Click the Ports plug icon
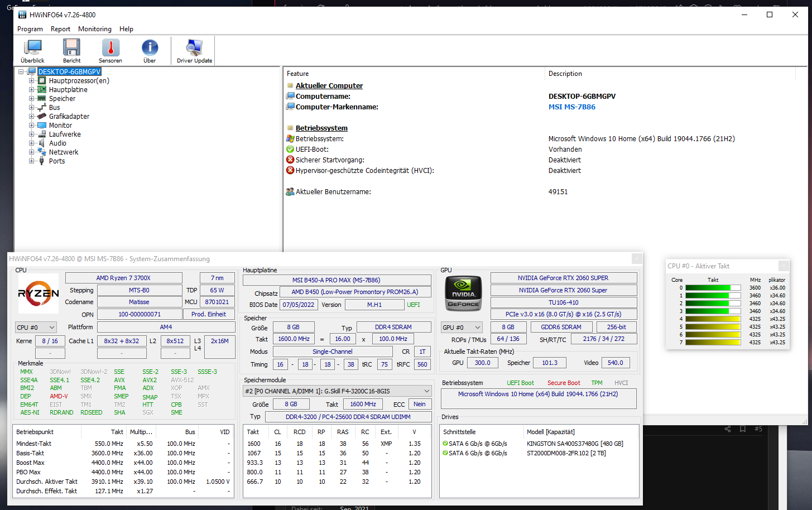The width and height of the screenshot is (812, 510). pos(42,161)
